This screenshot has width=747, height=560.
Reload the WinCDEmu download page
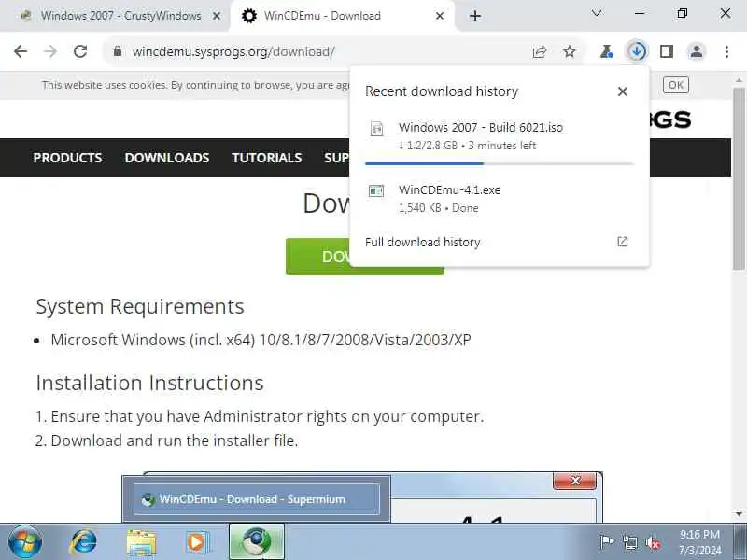tap(80, 51)
